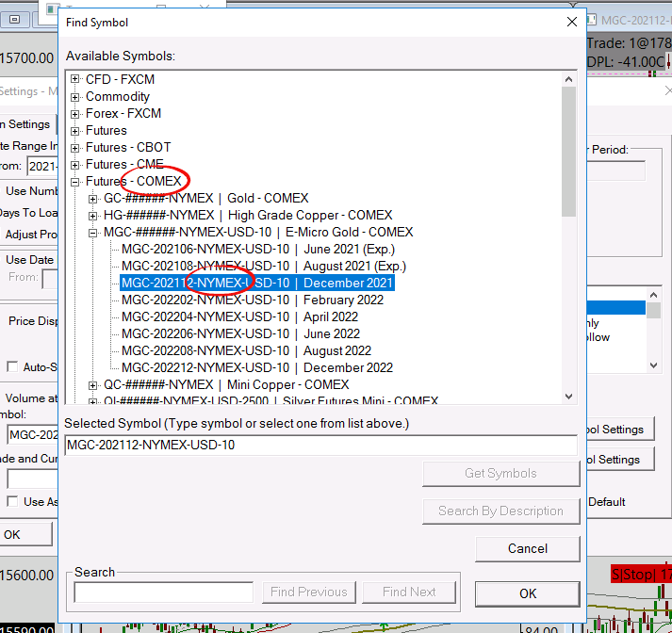
Task: Click Forex - FXCM tree label
Action: pos(123,113)
